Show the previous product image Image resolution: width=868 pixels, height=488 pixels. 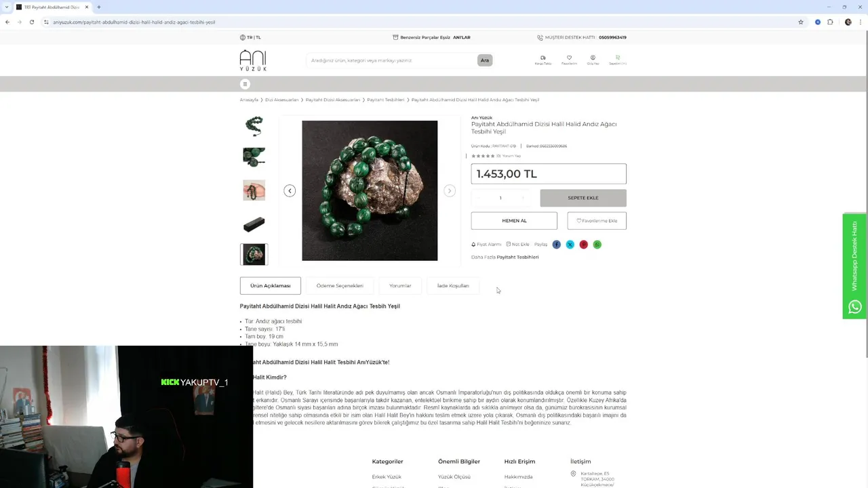tap(290, 191)
